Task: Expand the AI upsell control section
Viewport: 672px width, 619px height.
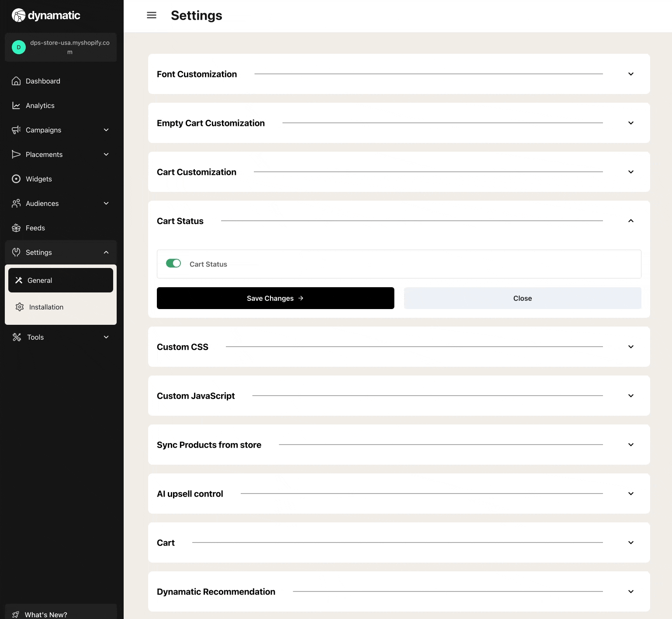Action: (x=630, y=494)
